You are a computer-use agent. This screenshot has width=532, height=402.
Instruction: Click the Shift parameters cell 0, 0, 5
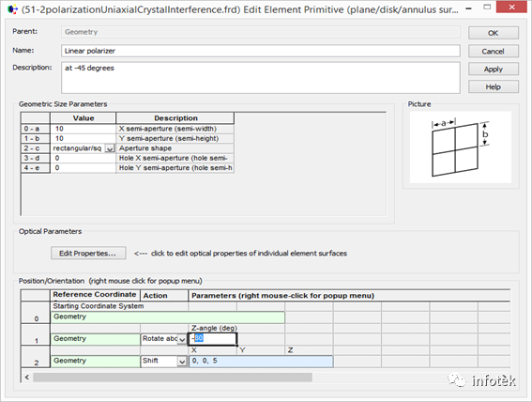coord(261,362)
